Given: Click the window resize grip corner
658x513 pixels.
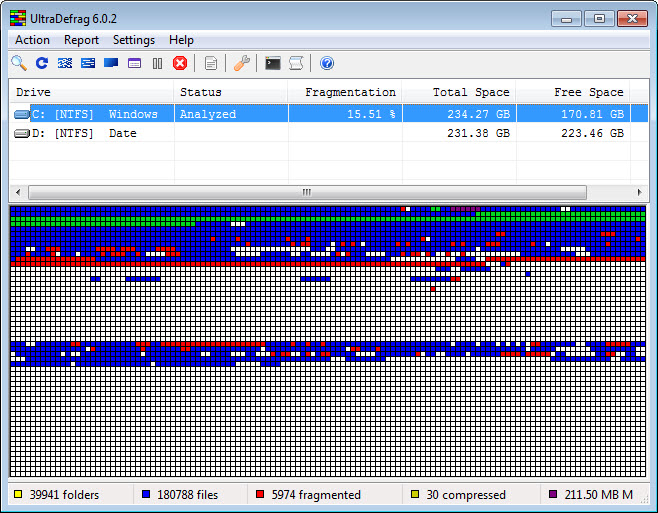Looking at the screenshot, I should click(x=645, y=499).
